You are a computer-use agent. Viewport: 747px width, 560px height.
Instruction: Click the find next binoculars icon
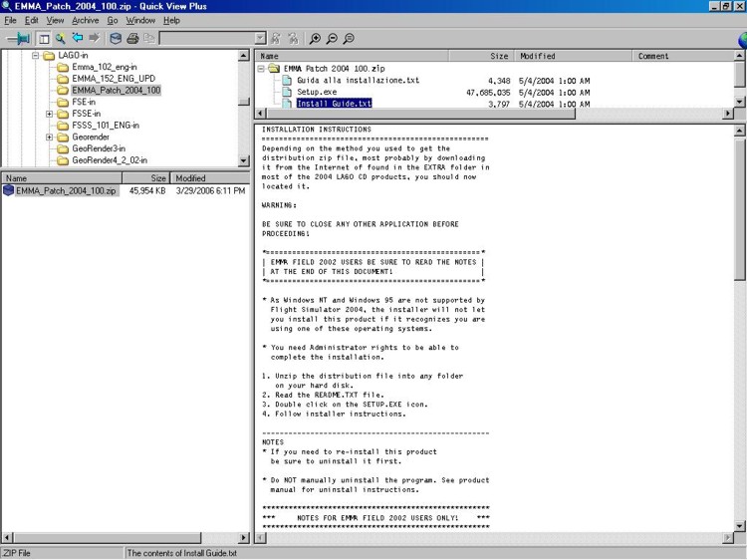point(293,39)
